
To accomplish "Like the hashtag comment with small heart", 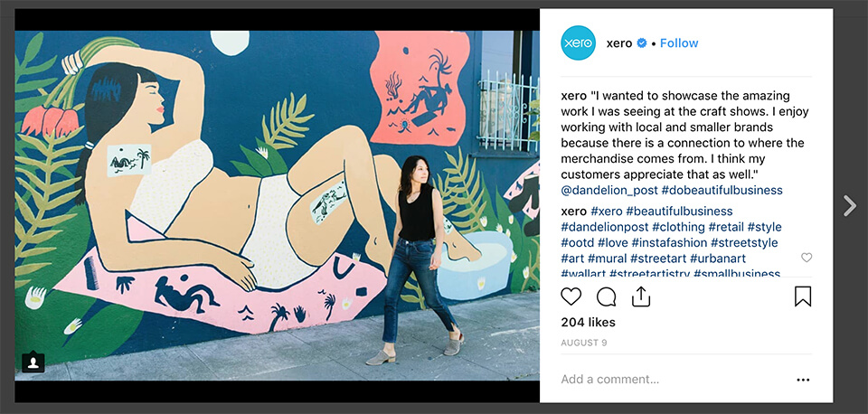I will coord(807,258).
